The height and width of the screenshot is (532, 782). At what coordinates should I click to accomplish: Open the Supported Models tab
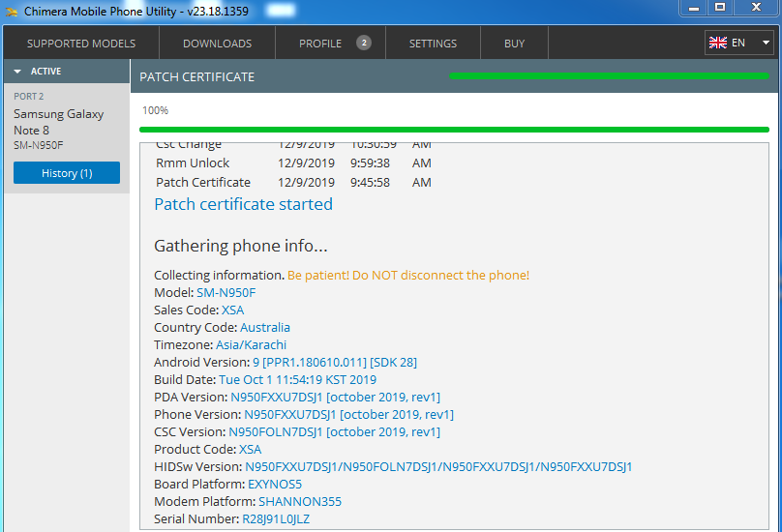coord(81,44)
